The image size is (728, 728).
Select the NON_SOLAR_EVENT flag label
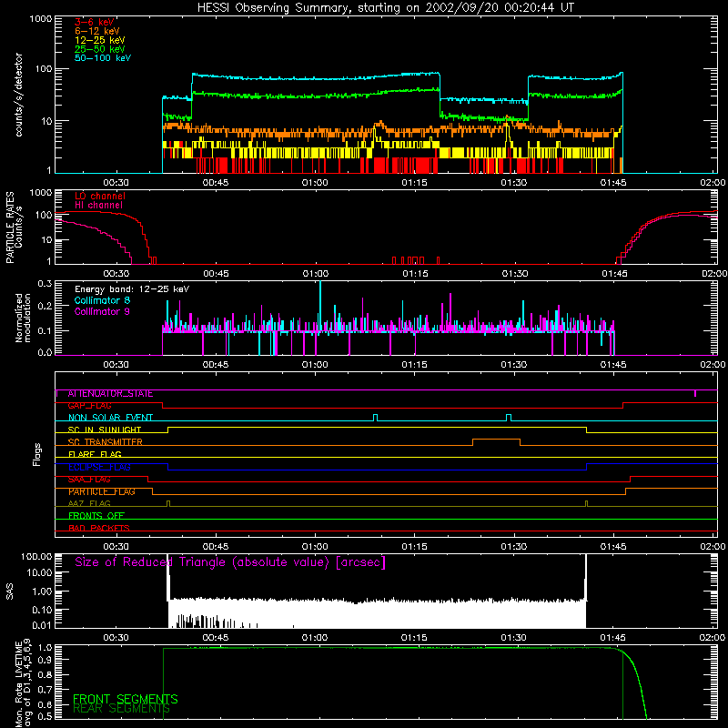[110, 418]
